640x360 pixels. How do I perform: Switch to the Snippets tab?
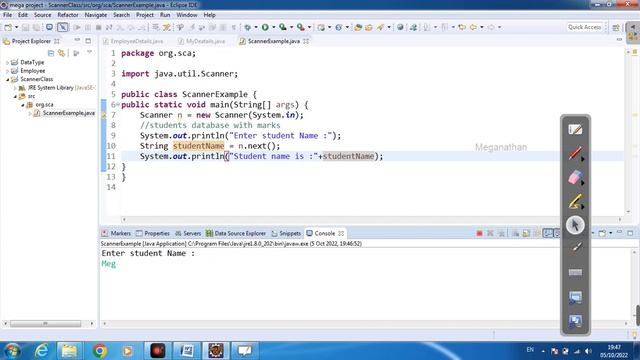[x=286, y=233]
